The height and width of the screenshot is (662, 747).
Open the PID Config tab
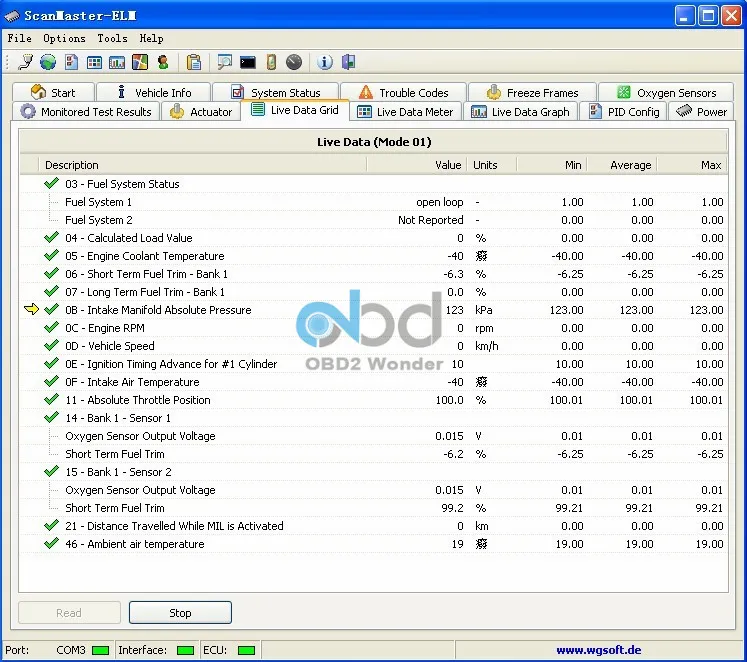(x=624, y=111)
